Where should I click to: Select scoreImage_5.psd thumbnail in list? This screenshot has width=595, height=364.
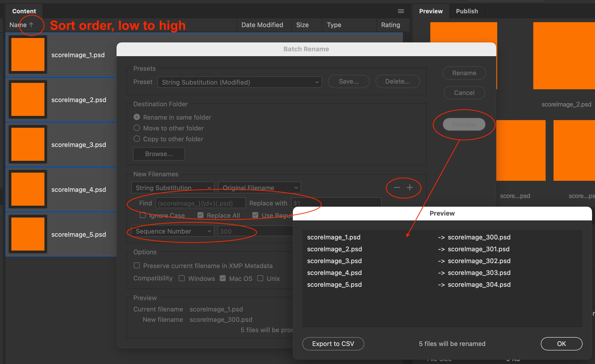(x=28, y=234)
